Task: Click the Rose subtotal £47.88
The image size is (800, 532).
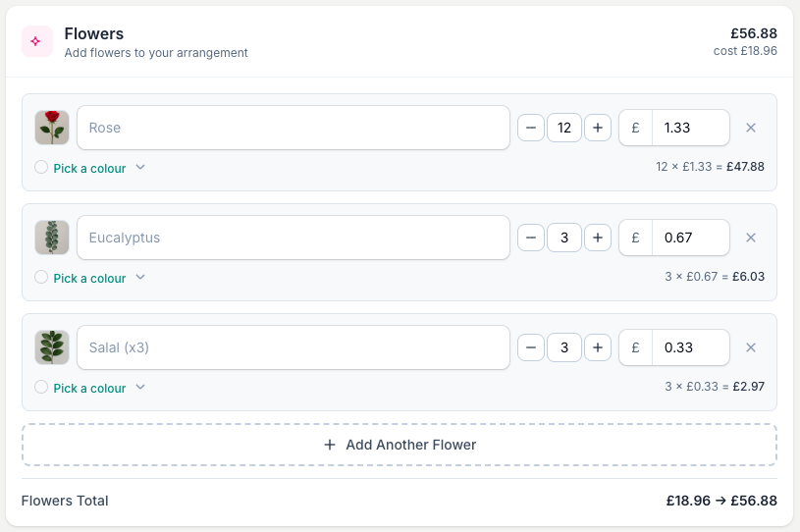Action: [x=745, y=167]
